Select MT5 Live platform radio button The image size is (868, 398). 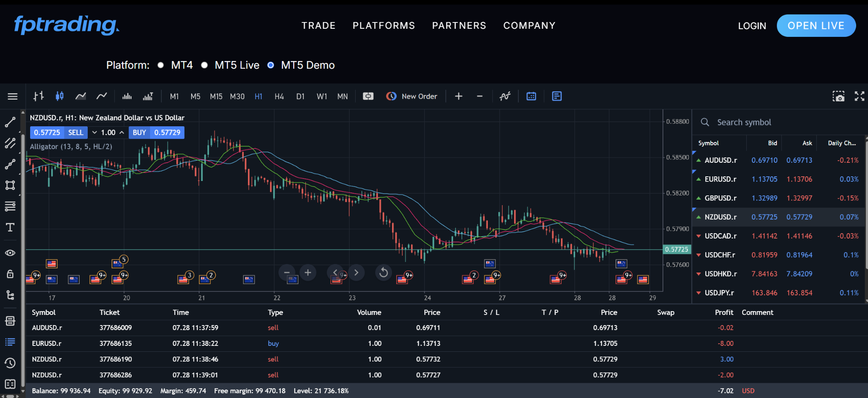point(204,65)
